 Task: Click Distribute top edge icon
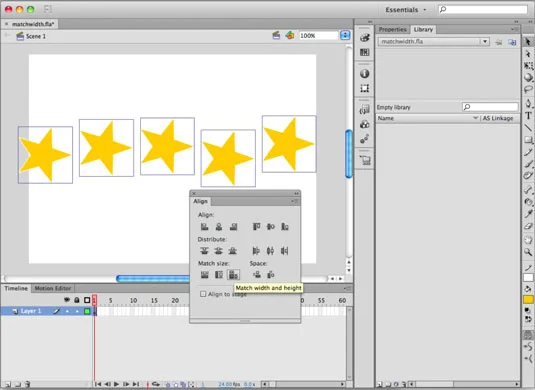point(204,251)
